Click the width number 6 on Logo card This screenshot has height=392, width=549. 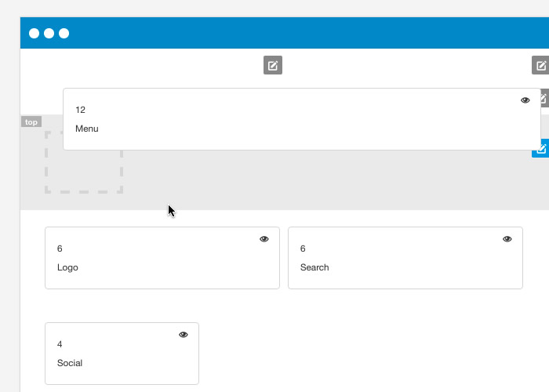click(60, 249)
